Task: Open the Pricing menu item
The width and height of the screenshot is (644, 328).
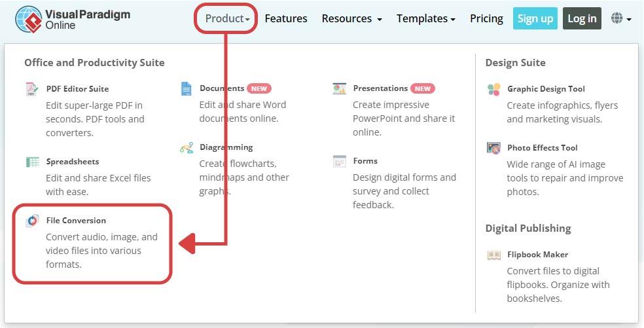Action: 486,19
